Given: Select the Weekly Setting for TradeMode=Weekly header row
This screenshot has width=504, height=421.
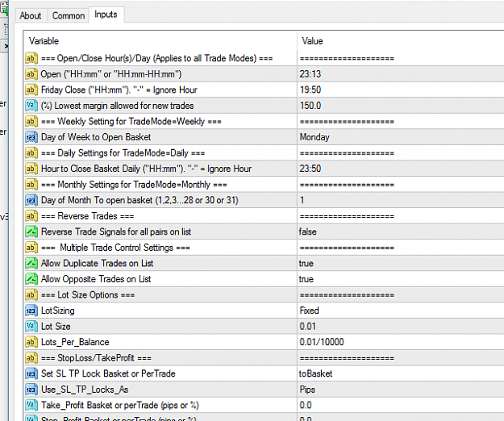Looking at the screenshot, I should click(131, 122).
